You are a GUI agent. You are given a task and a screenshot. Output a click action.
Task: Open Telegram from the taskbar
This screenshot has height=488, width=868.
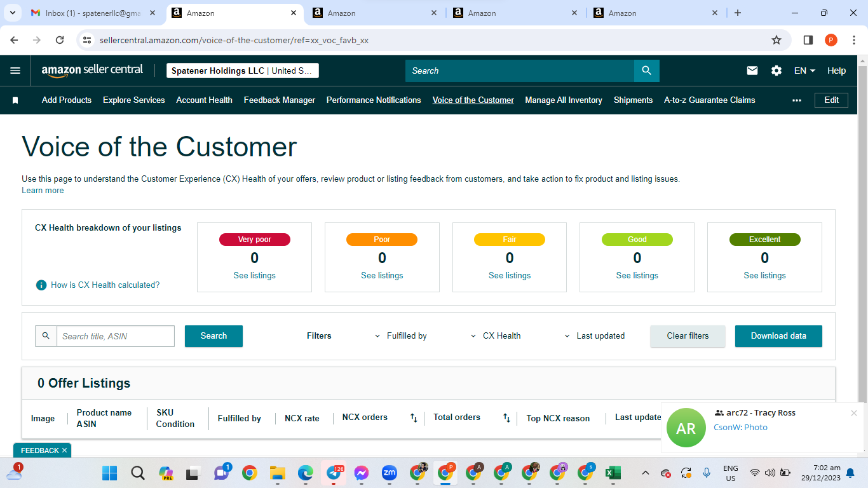(334, 473)
